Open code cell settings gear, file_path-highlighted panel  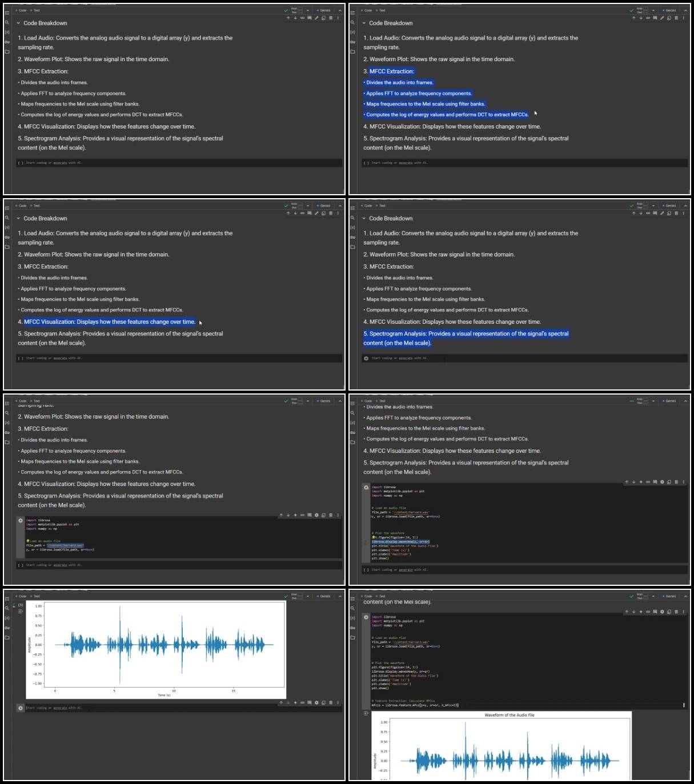tap(316, 515)
